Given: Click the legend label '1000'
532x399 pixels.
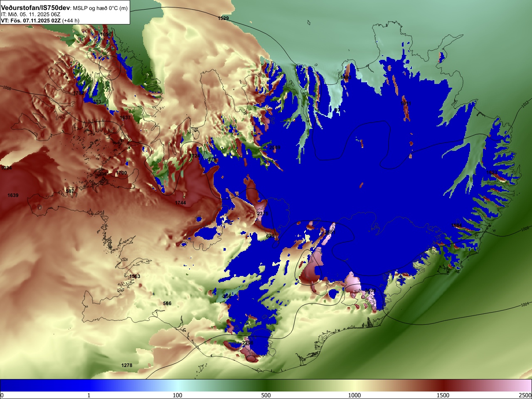Looking at the screenshot, I should (355, 395).
